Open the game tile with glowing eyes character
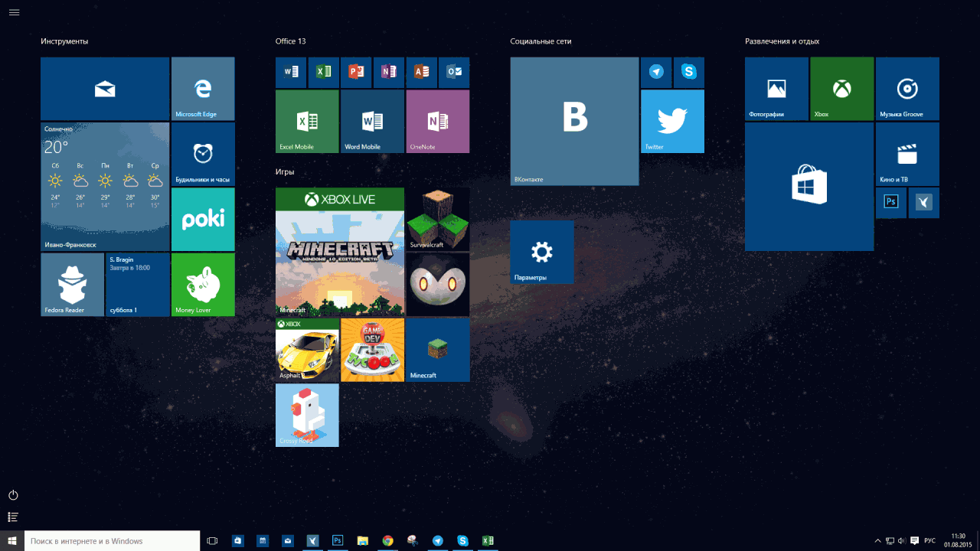 coord(438,285)
